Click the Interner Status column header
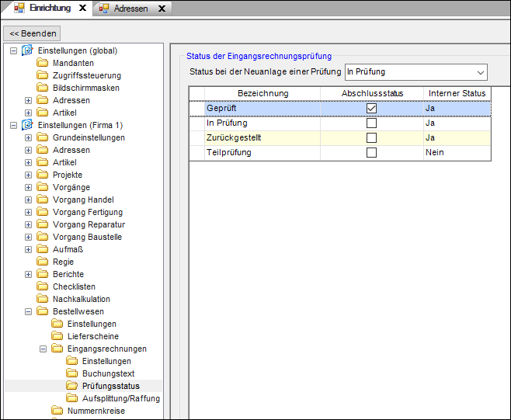The height and width of the screenshot is (420, 511). [x=457, y=93]
